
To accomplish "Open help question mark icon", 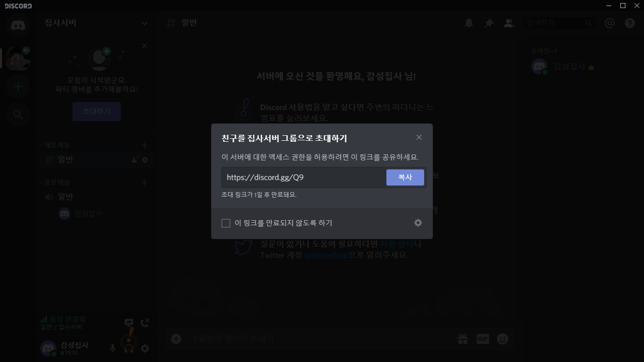I will coord(630,23).
